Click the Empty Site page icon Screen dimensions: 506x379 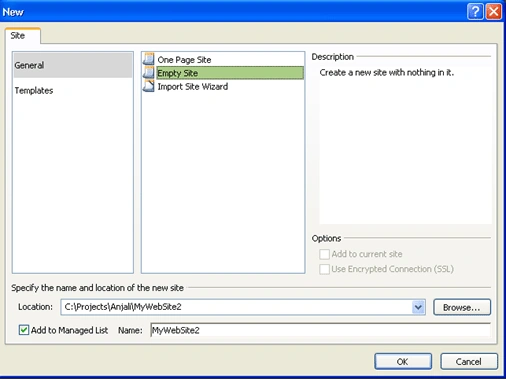pyautogui.click(x=149, y=73)
